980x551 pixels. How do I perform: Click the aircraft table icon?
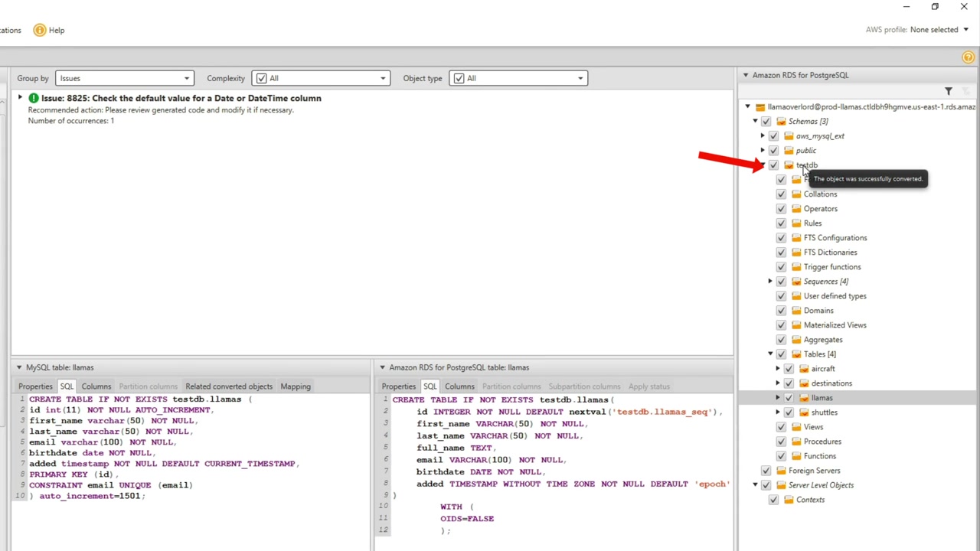[x=804, y=369]
